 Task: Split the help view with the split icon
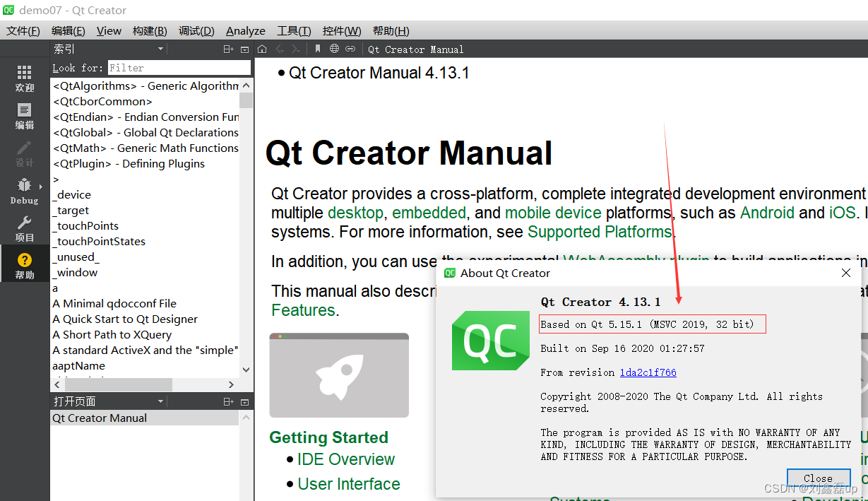point(227,48)
